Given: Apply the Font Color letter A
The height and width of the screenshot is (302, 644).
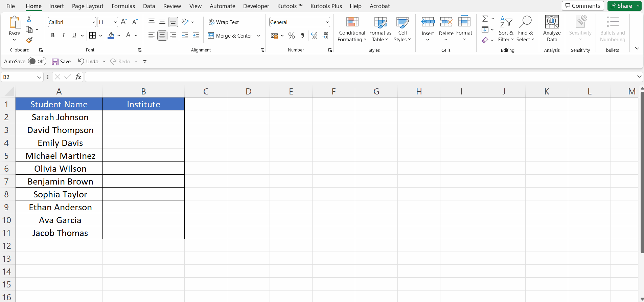Looking at the screenshot, I should pos(128,35).
